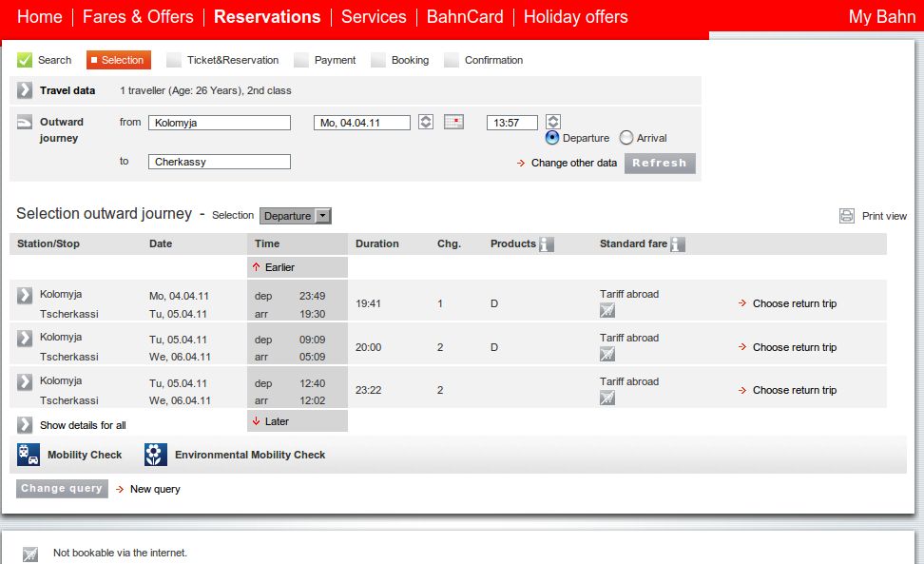Click the Environmental Mobility Check link text
This screenshot has width=924, height=564.
pyautogui.click(x=250, y=455)
